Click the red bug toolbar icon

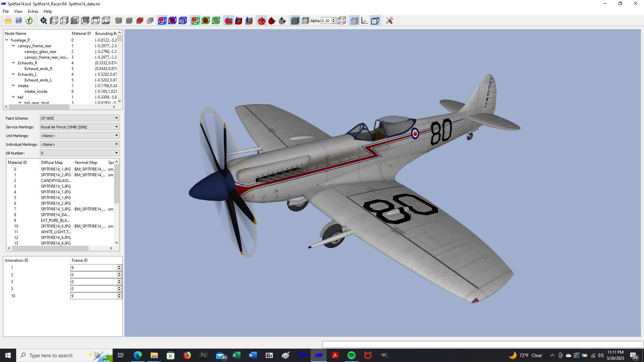[x=272, y=21]
